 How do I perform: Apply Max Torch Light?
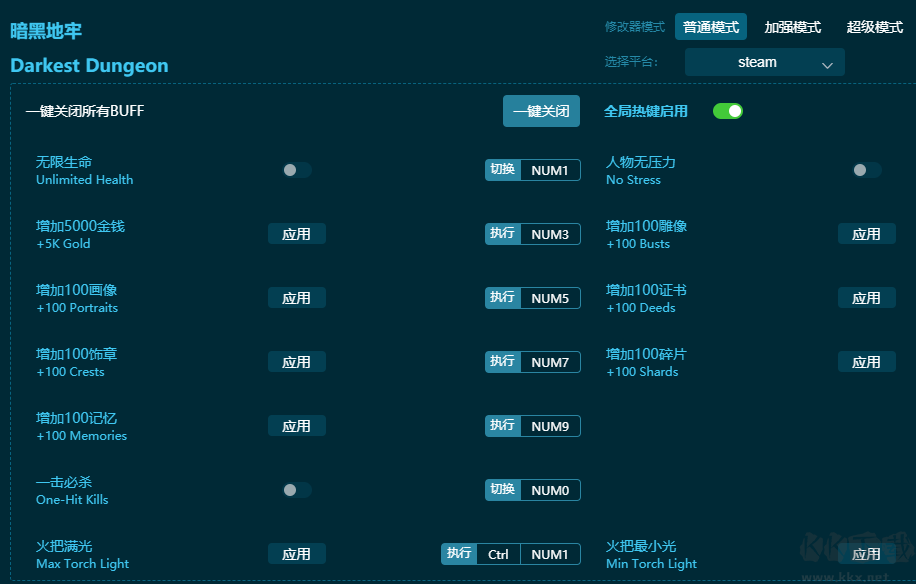(x=296, y=553)
